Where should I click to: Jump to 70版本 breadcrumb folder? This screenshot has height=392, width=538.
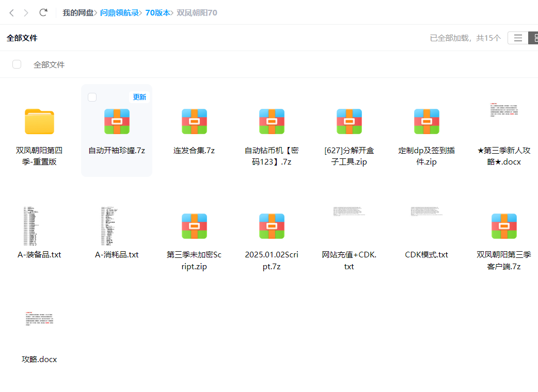[x=157, y=12]
